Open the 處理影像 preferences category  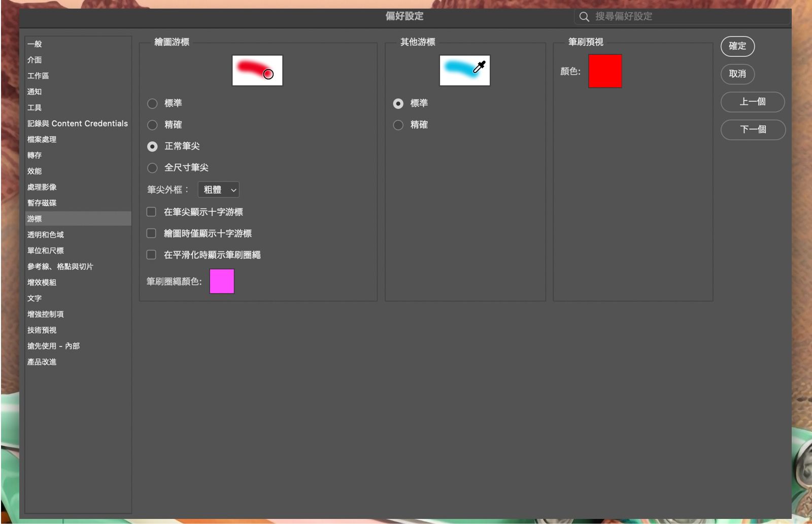coord(78,187)
